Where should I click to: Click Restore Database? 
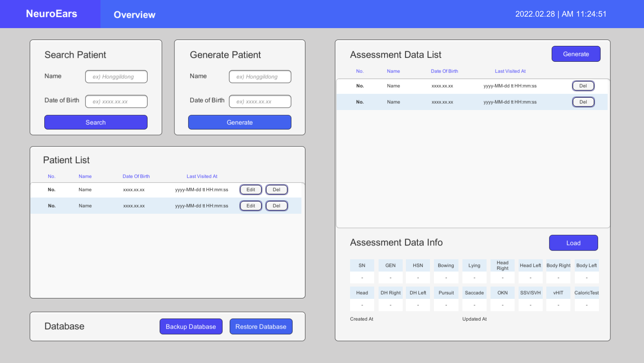(261, 326)
